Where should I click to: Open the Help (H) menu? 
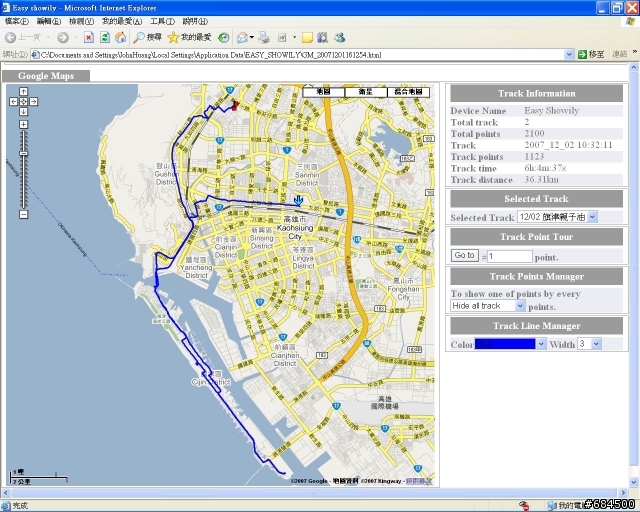pos(195,21)
